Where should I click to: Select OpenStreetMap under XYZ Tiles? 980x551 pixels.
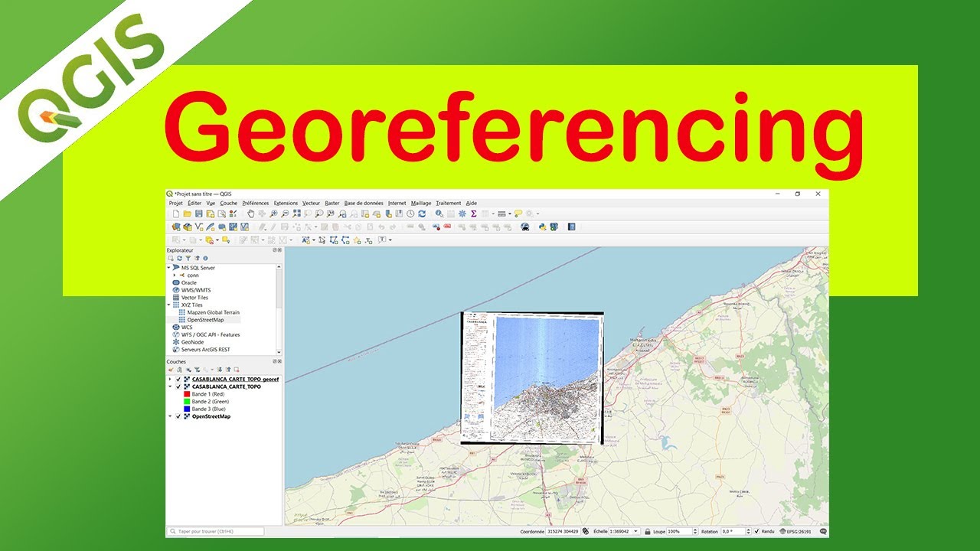coord(205,320)
